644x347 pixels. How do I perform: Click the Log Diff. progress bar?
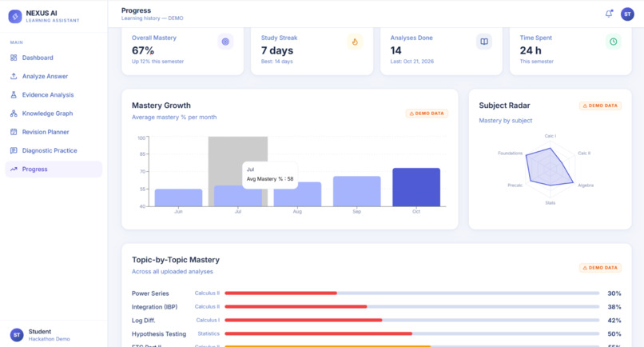click(412, 321)
